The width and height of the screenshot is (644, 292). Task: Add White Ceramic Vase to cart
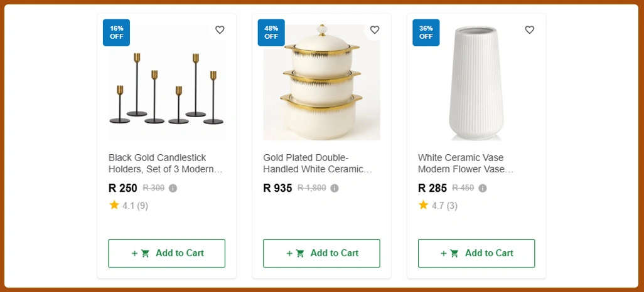pos(476,253)
